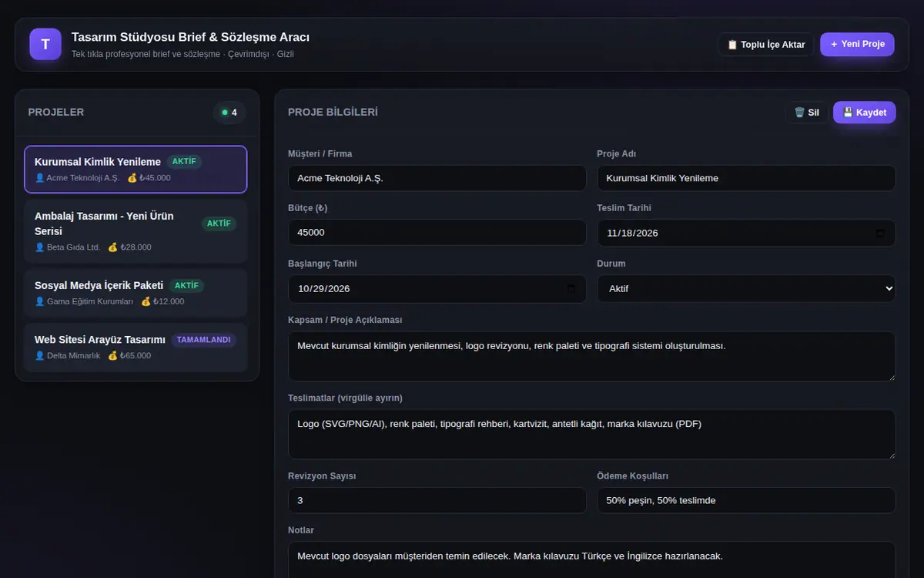The image size is (924, 578).
Task: Save the project with Kaydet
Action: point(864,113)
